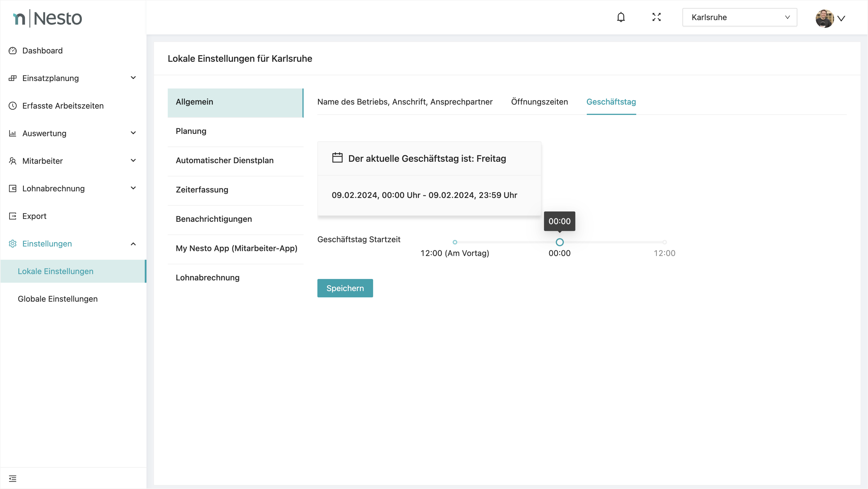Viewport: 868px width, 489px height.
Task: Toggle fullscreen mode icon
Action: (x=656, y=17)
